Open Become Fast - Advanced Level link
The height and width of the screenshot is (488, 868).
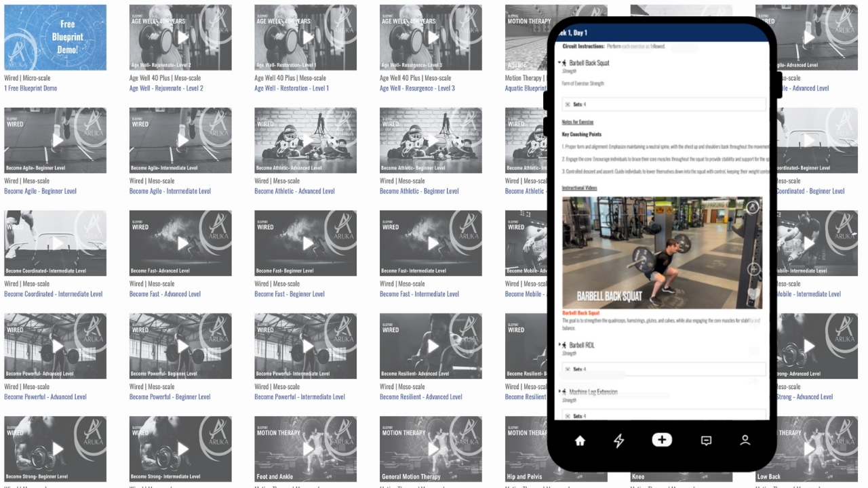click(165, 294)
